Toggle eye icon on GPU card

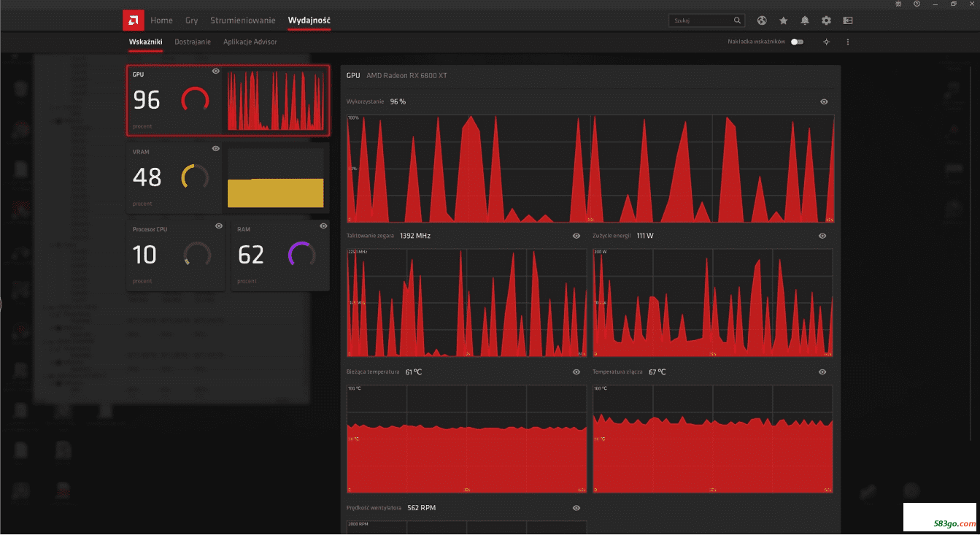(215, 71)
